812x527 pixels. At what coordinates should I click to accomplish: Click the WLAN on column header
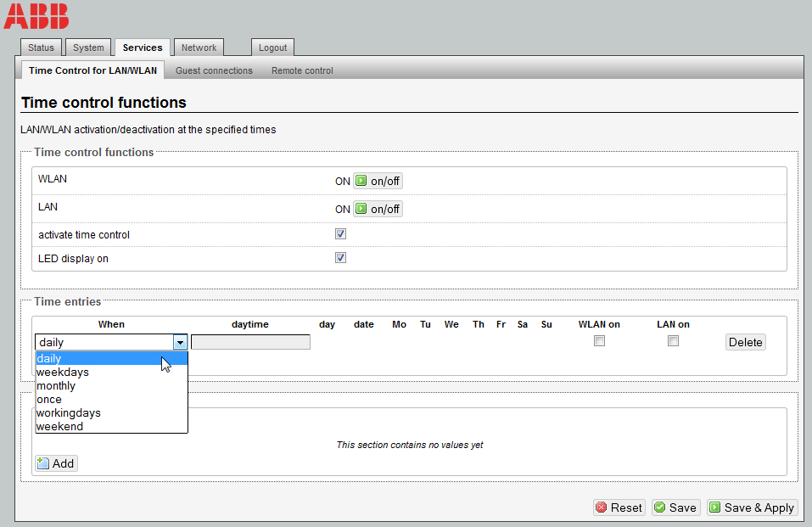point(599,324)
